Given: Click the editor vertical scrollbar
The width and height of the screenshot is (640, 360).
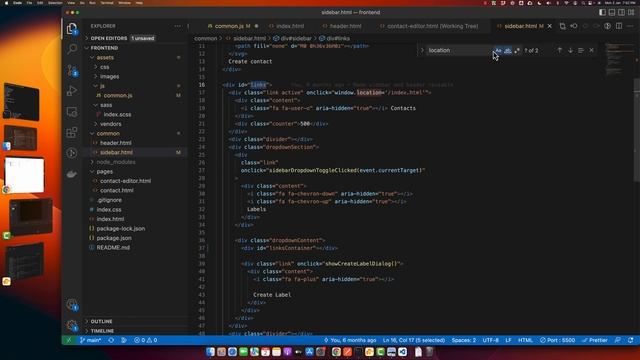Looking at the screenshot, I should pos(637,131).
